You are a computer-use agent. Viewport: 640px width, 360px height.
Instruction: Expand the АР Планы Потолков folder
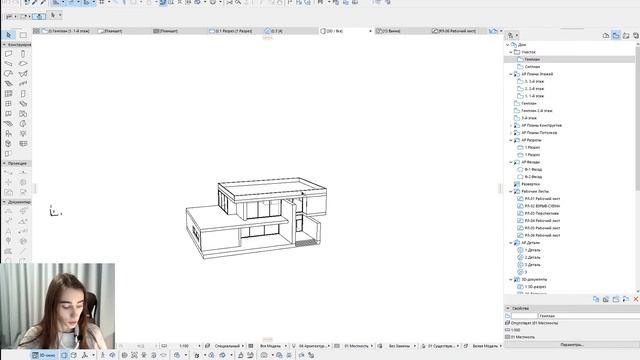pyautogui.click(x=511, y=133)
